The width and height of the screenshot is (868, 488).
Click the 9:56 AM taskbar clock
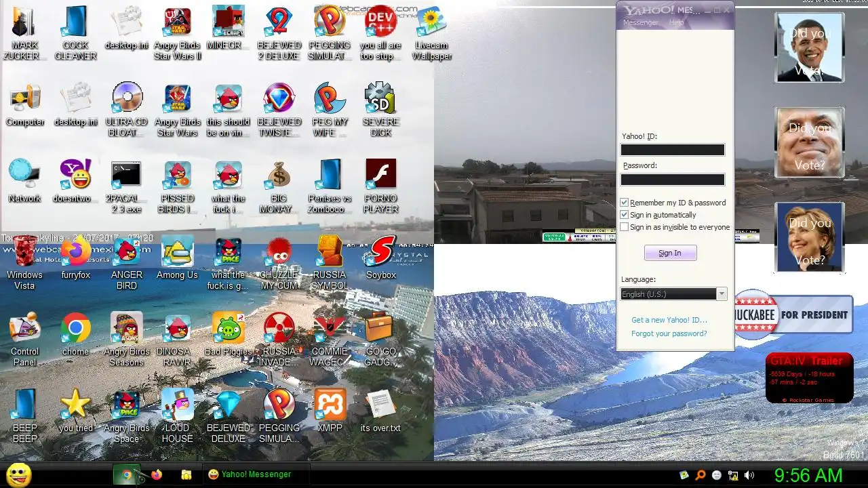[x=808, y=476]
